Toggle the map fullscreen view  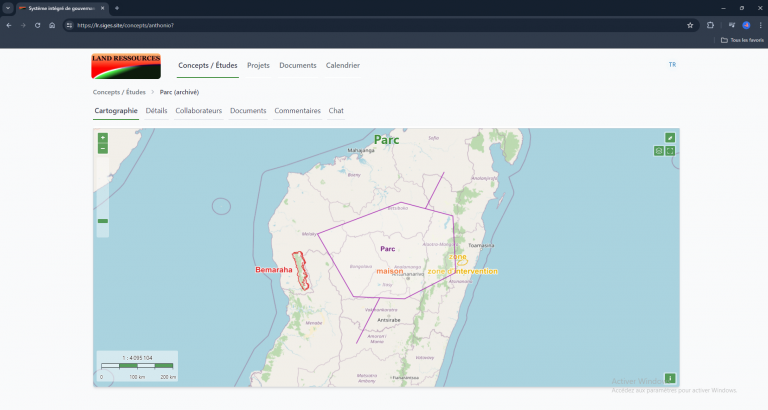point(670,151)
